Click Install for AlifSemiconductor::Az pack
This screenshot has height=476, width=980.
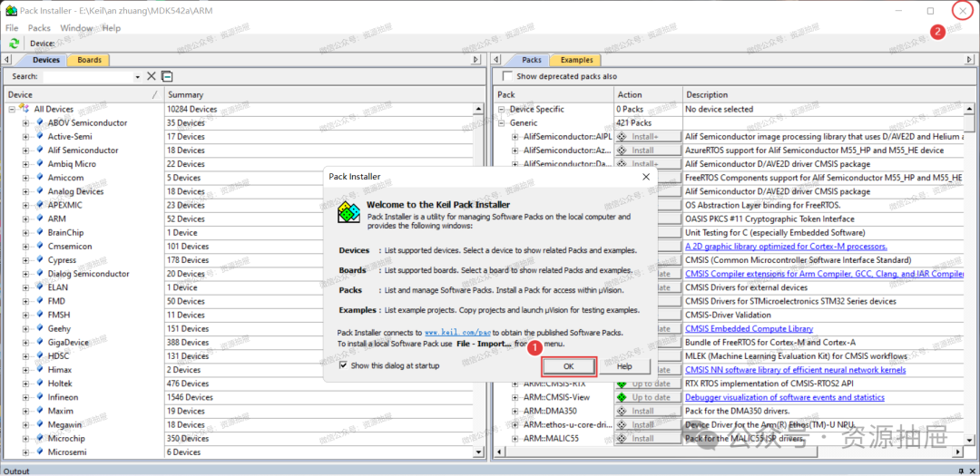[x=648, y=150]
